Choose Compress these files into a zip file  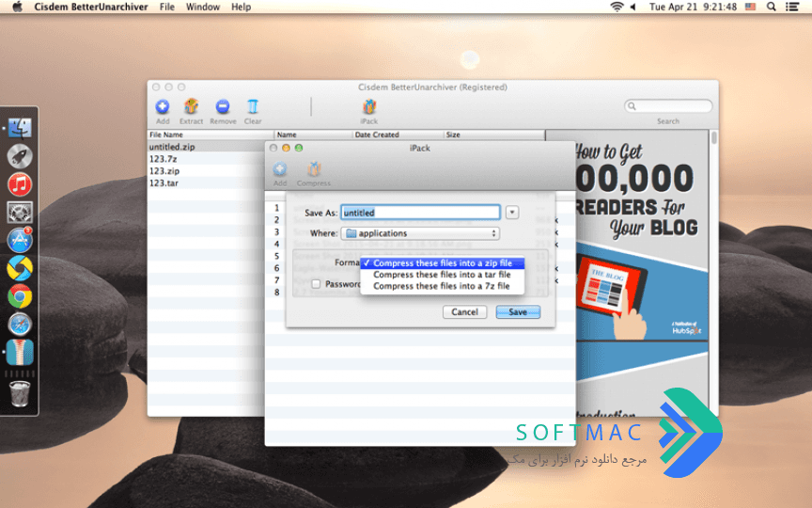point(443,263)
